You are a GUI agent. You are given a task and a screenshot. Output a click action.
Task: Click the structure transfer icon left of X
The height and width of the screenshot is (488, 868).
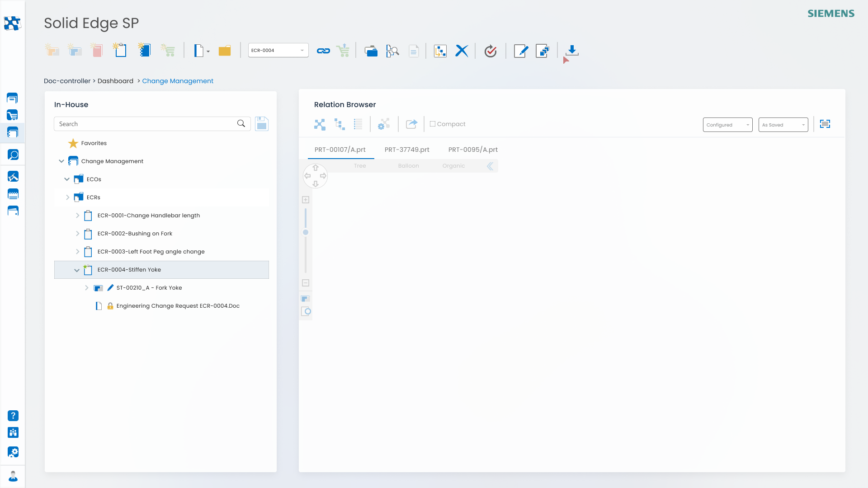click(440, 51)
